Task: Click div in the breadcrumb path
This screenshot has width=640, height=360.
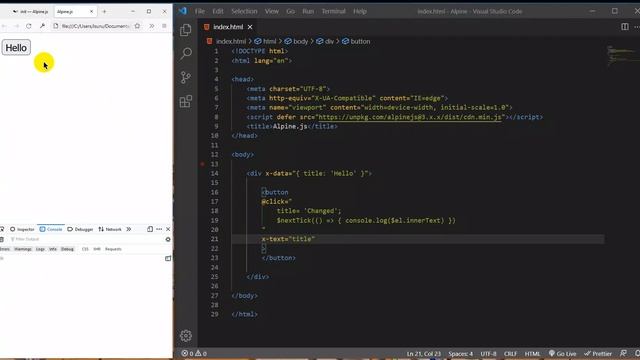Action: [x=325, y=41]
